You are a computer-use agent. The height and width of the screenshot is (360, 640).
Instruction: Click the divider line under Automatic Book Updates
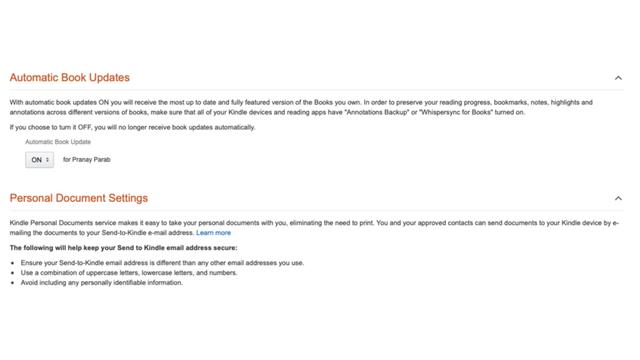pyautogui.click(x=317, y=90)
